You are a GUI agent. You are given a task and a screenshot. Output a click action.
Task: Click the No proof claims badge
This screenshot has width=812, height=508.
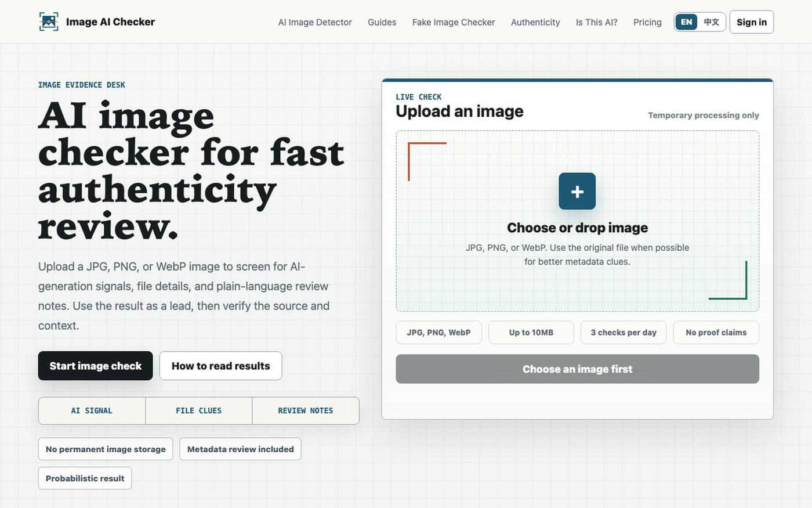(x=716, y=332)
